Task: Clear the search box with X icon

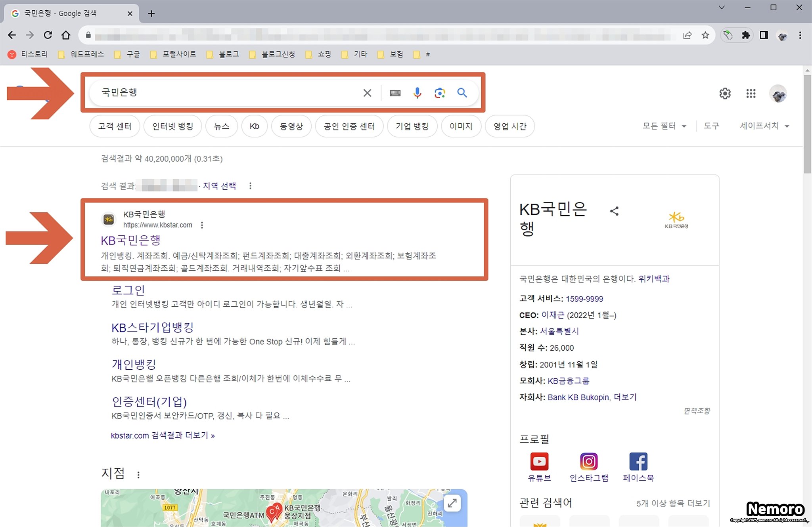Action: click(367, 93)
